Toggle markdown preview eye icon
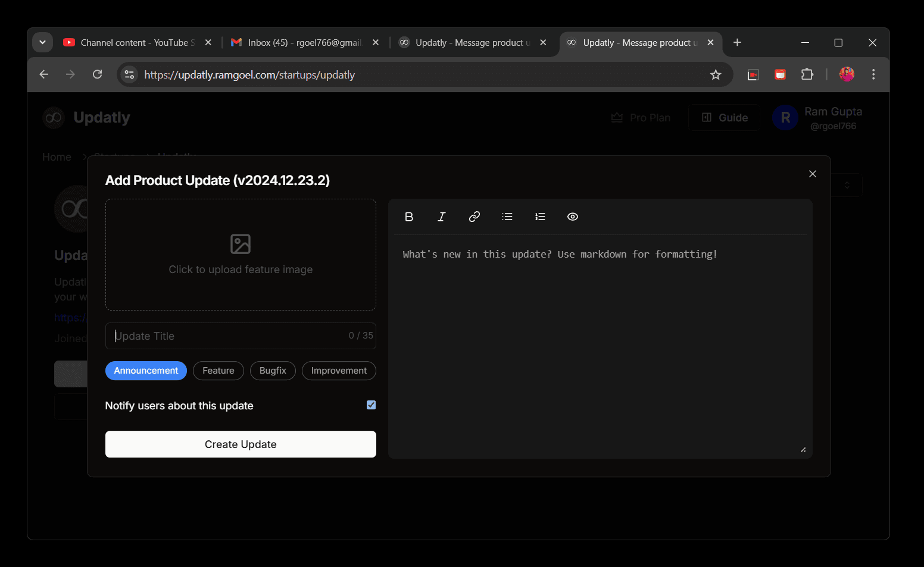The height and width of the screenshot is (567, 924). click(573, 217)
